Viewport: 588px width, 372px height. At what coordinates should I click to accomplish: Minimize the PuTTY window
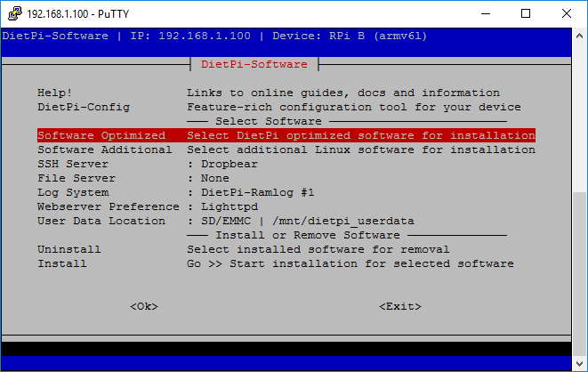click(x=486, y=14)
